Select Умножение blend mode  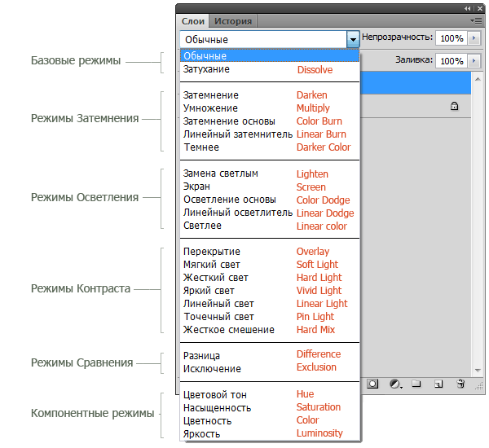(270, 108)
